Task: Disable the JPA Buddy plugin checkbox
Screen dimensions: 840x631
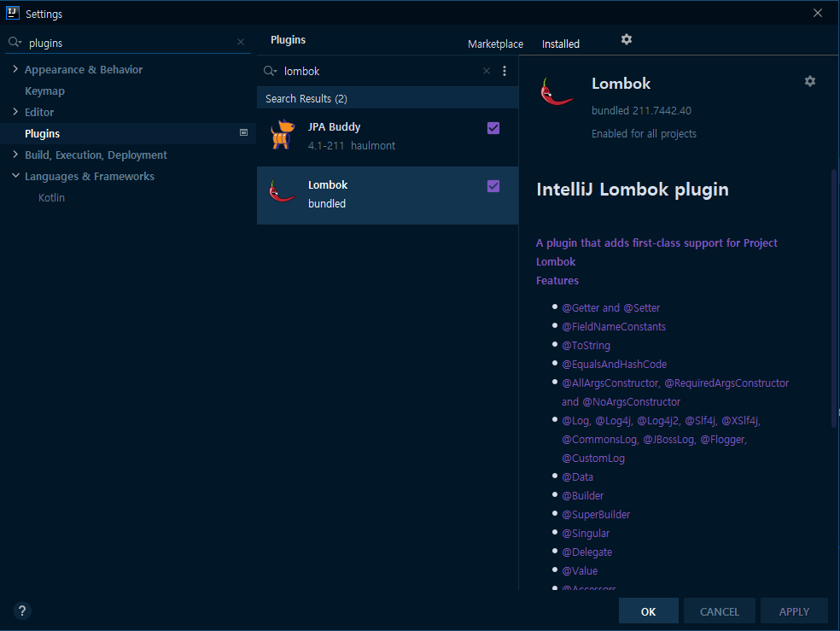Action: (x=493, y=128)
